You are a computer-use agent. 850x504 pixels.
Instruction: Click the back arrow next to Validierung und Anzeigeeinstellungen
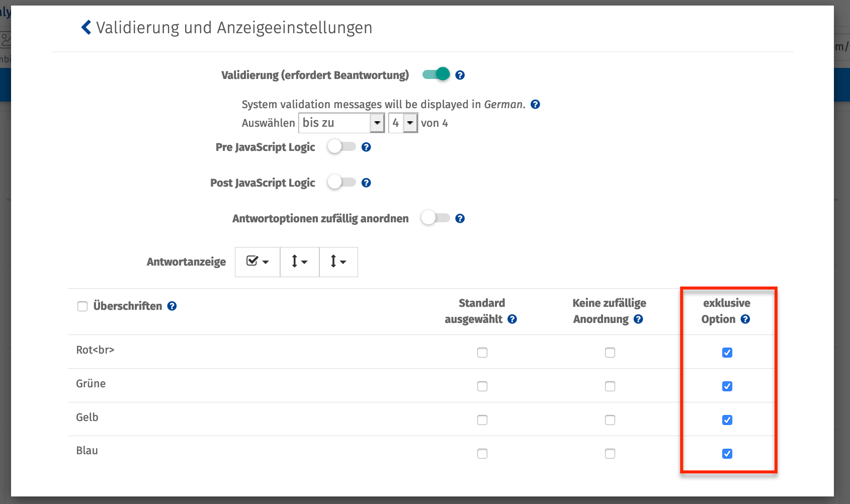click(85, 27)
